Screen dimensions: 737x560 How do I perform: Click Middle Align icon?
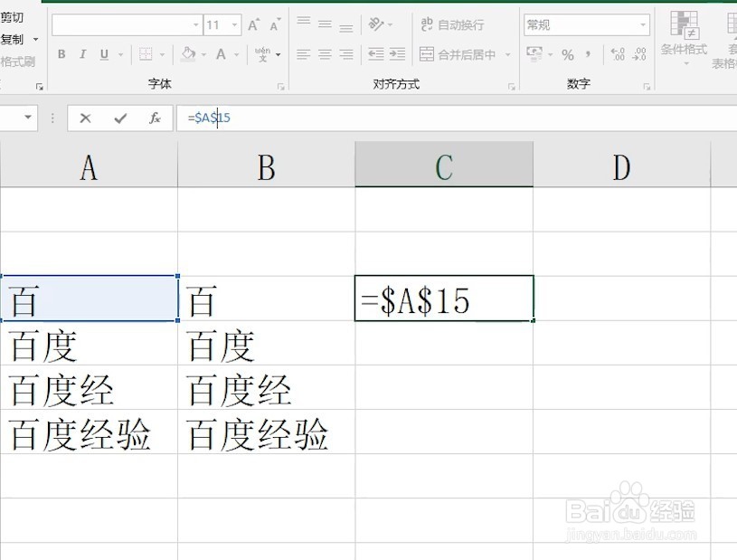click(325, 24)
